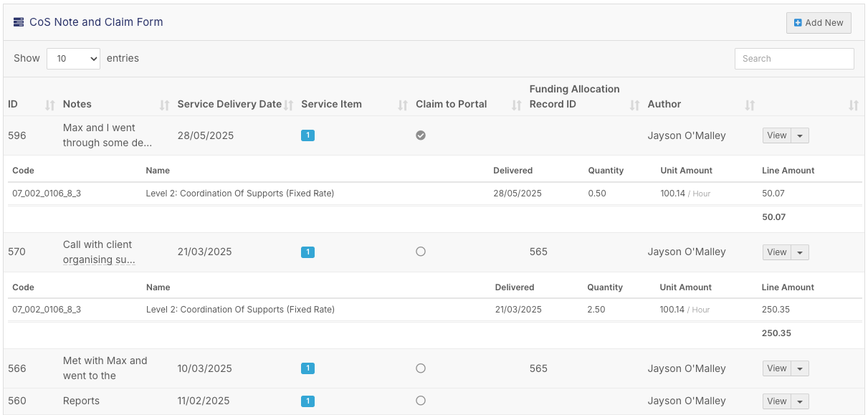Click the CoS Note and Claim Form title

96,22
